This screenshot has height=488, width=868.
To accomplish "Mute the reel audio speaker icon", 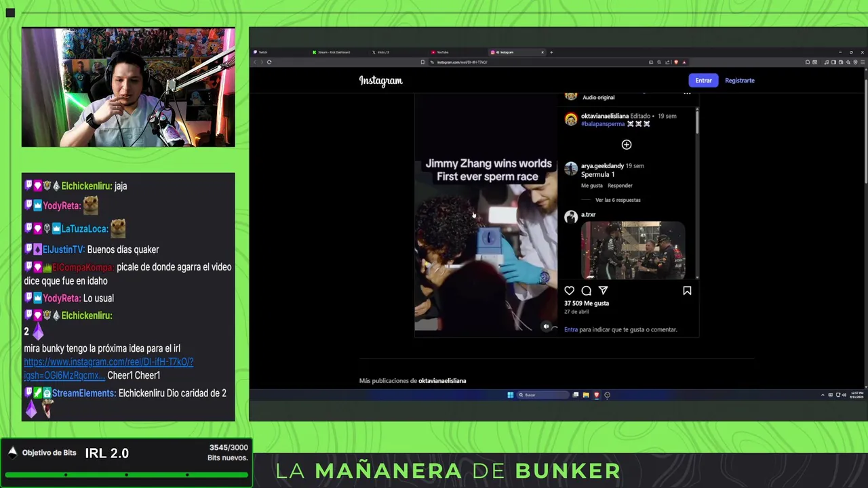I will coord(546,327).
